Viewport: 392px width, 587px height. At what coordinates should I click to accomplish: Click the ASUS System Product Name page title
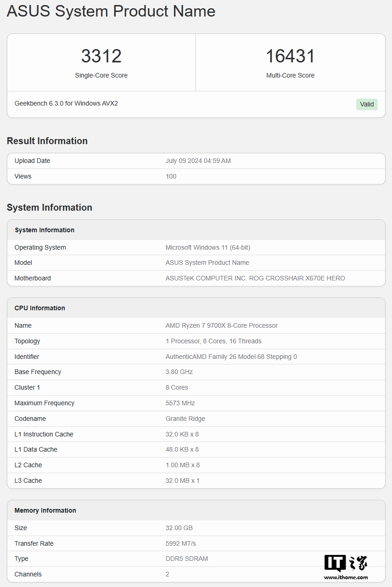(x=111, y=11)
